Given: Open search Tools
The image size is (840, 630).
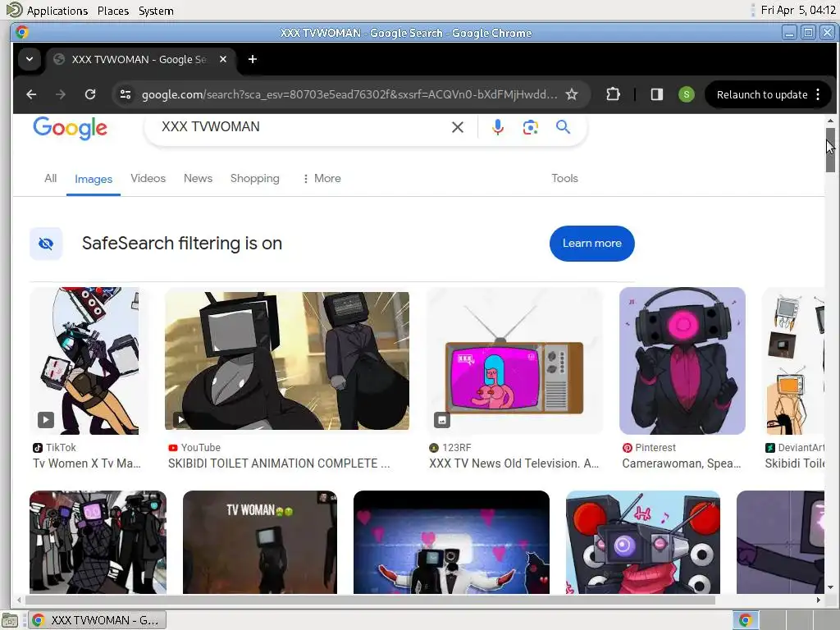Looking at the screenshot, I should click(x=564, y=178).
